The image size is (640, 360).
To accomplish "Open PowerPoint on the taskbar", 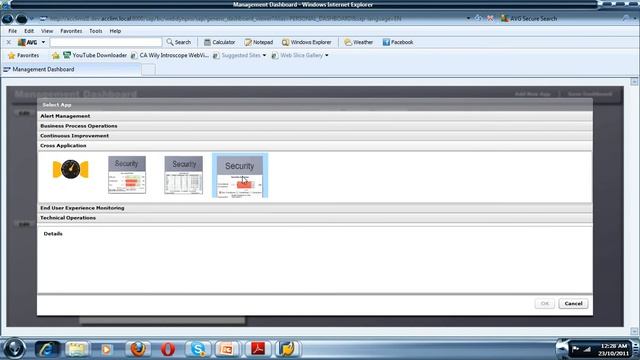I will [x=227, y=349].
